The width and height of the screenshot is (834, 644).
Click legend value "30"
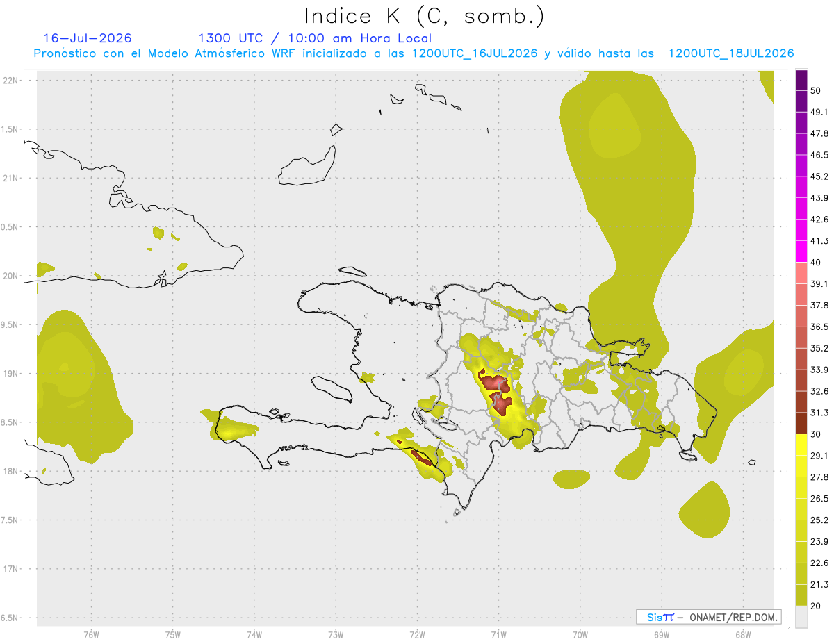click(816, 434)
